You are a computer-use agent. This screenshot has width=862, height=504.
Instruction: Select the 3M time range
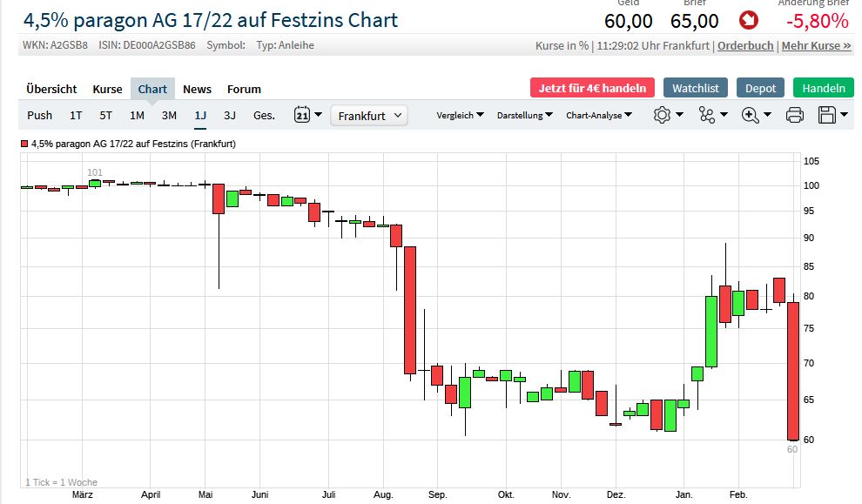[169, 116]
